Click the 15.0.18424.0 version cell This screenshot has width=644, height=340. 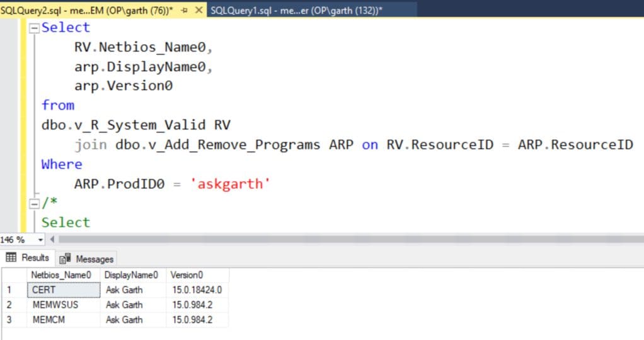coord(197,290)
